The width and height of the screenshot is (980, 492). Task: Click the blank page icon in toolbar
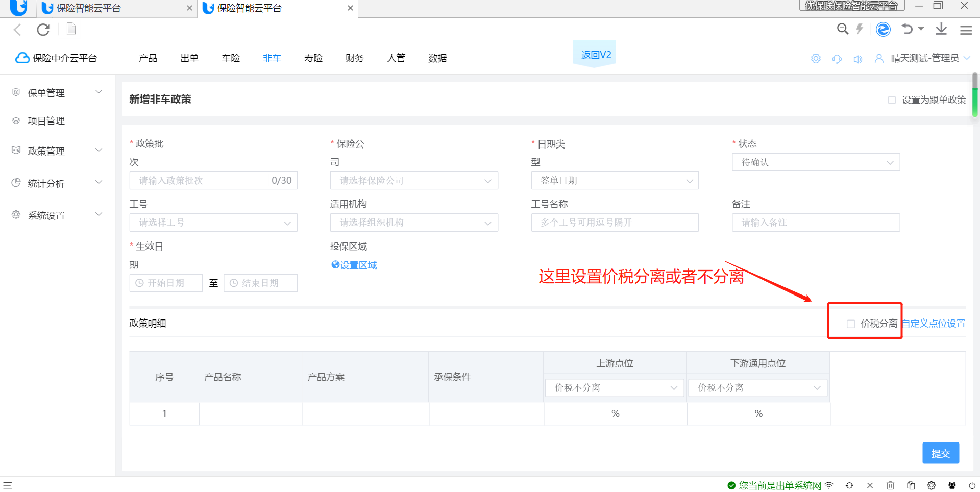tap(71, 29)
